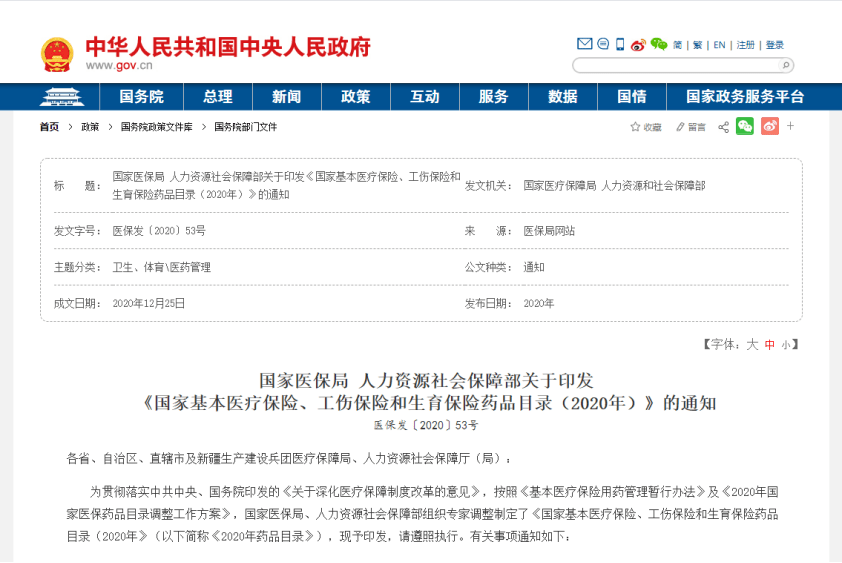Open 国家政务服务平台 in navbar
The width and height of the screenshot is (842, 563).
[745, 97]
